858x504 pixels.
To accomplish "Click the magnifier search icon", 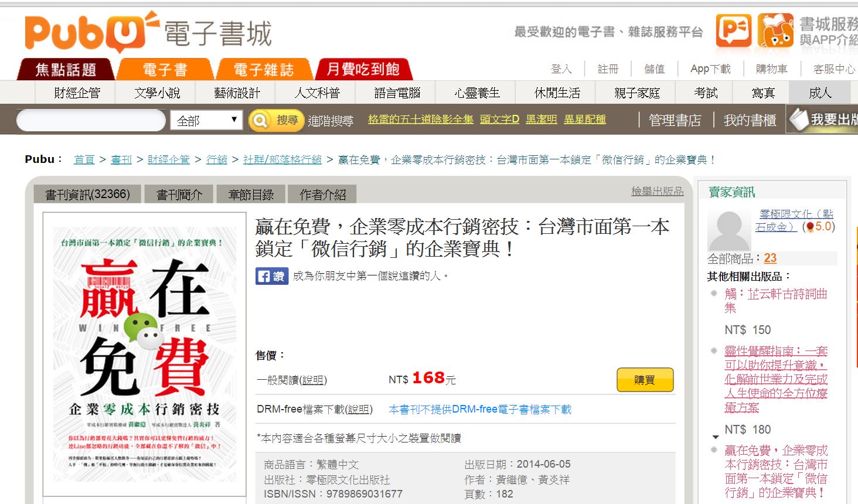I will [260, 121].
